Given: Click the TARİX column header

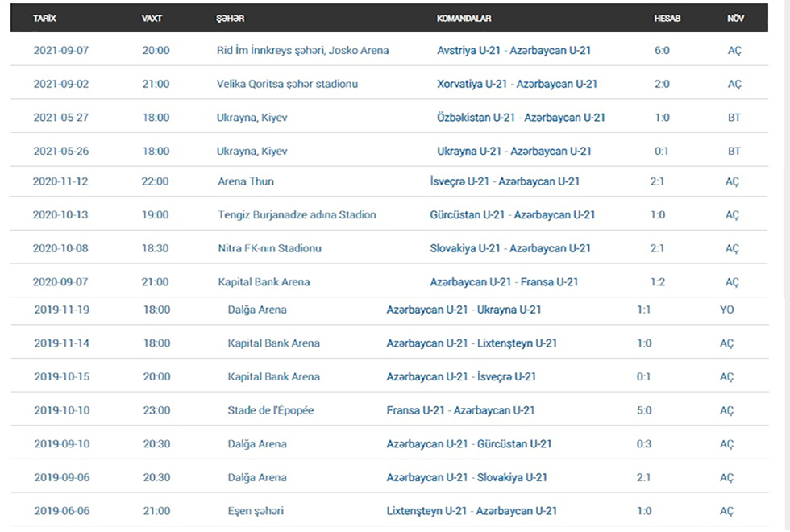Looking at the screenshot, I should tap(44, 18).
